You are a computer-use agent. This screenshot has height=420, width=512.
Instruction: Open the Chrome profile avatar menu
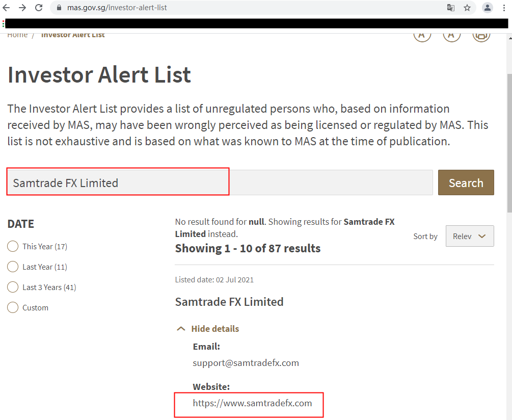point(488,8)
